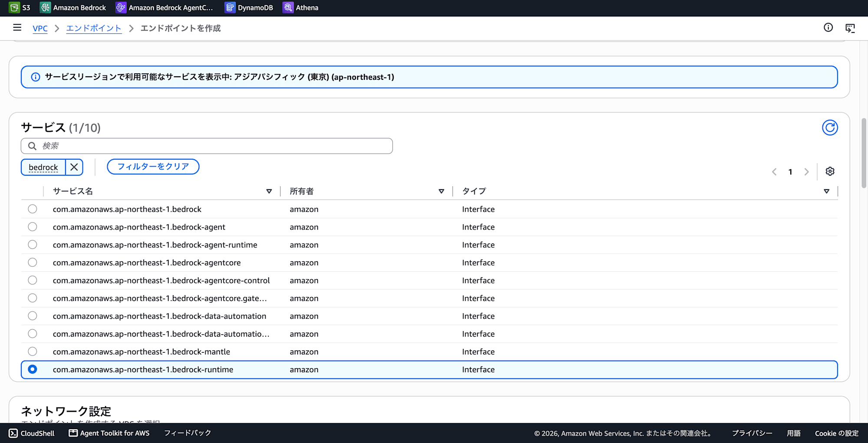This screenshot has width=868, height=443.
Task: Click エンドポイント breadcrumb link
Action: pos(94,28)
